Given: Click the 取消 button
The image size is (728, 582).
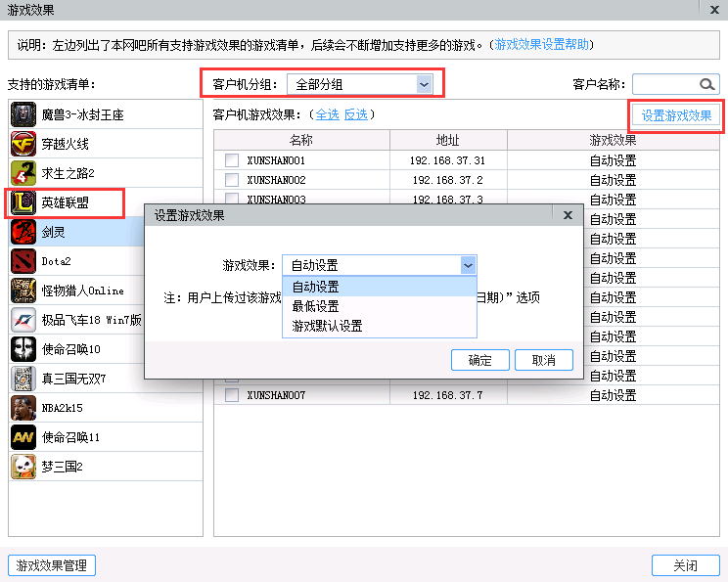Looking at the screenshot, I should pos(544,360).
